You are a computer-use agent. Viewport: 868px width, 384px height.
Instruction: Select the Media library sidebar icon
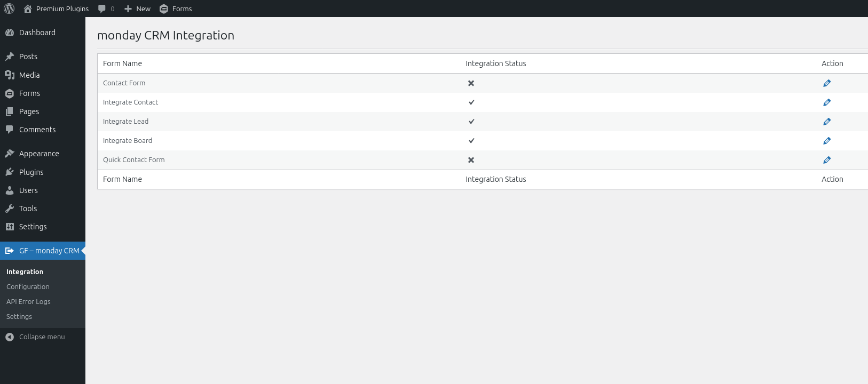(x=10, y=75)
